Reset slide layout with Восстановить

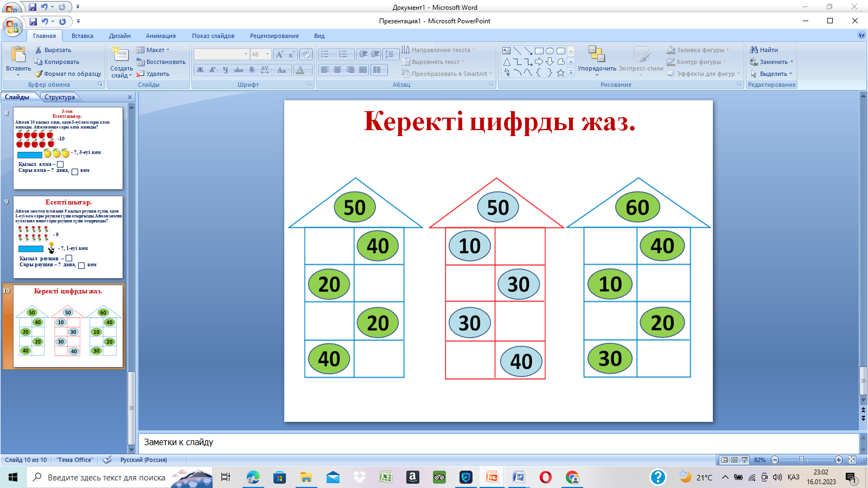(161, 62)
